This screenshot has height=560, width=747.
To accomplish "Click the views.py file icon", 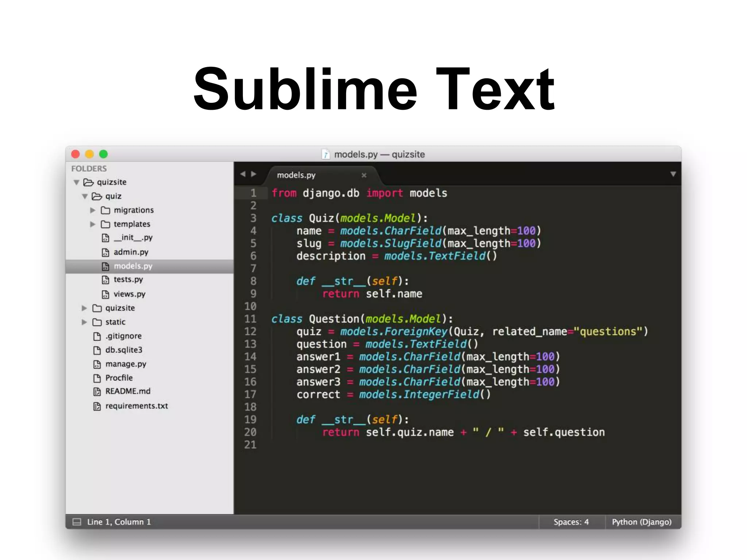I will coord(105,294).
